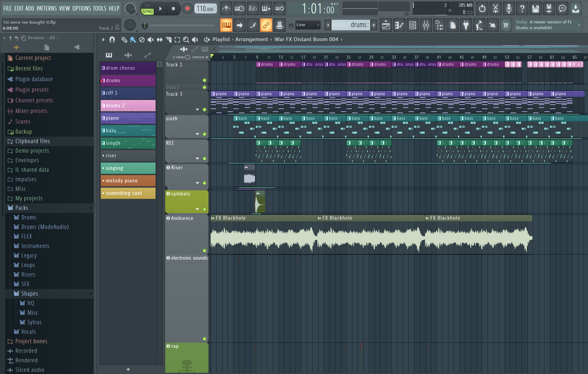
Task: Open the EDIT menu
Action: pyautogui.click(x=19, y=8)
